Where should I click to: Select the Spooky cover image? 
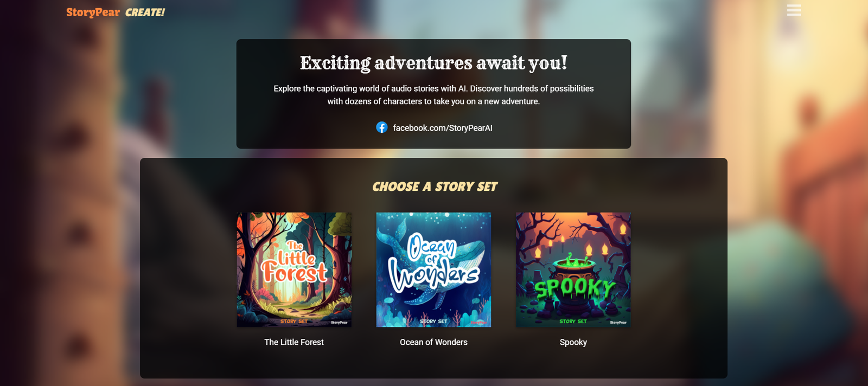coord(573,269)
